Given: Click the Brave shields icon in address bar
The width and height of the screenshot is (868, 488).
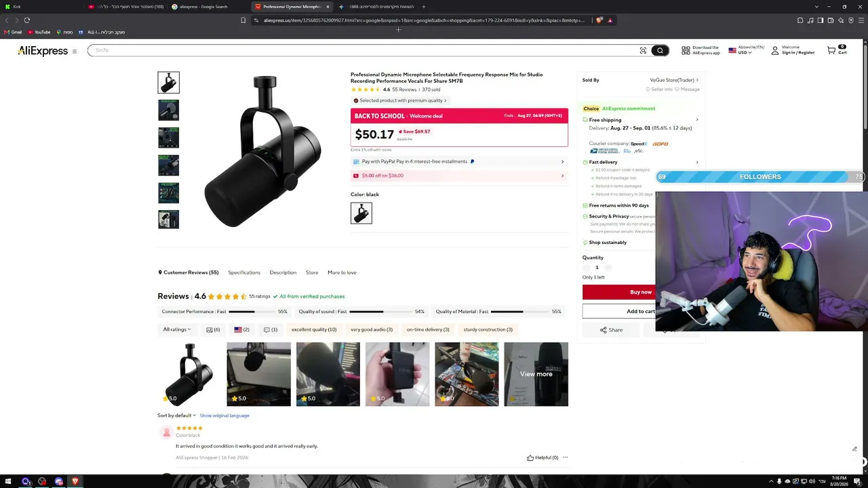Looking at the screenshot, I should [x=599, y=20].
